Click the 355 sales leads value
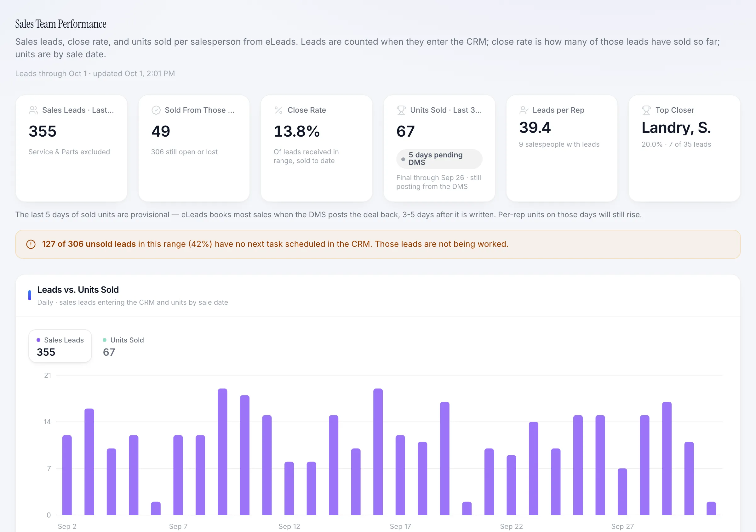Screen dimensions: 756x532 pyautogui.click(x=43, y=131)
